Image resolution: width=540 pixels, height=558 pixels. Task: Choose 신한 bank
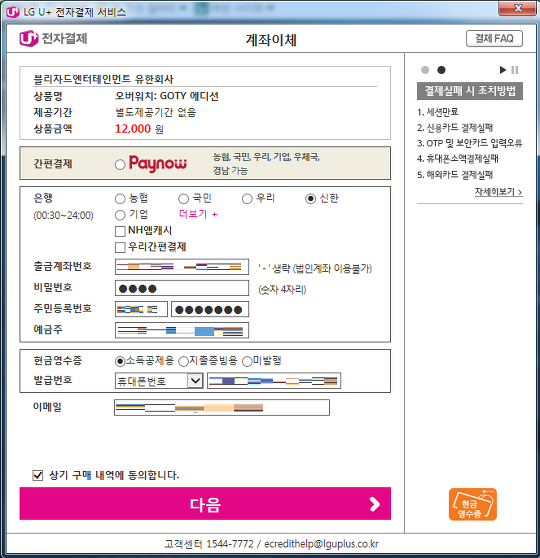pyautogui.click(x=310, y=199)
